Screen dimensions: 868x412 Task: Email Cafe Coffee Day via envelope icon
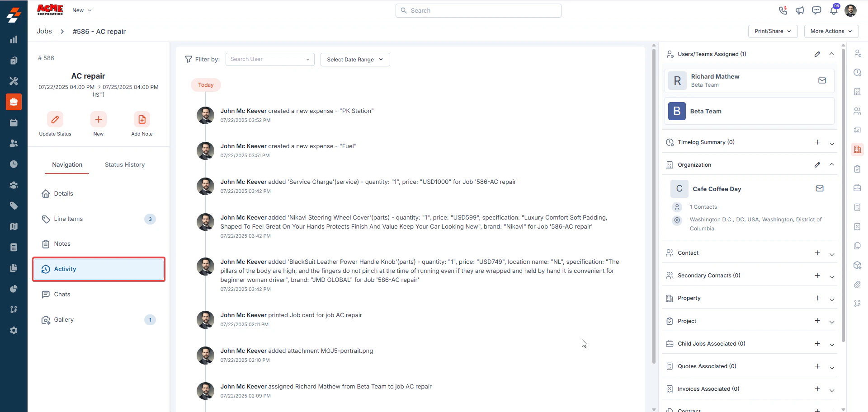pyautogui.click(x=820, y=188)
